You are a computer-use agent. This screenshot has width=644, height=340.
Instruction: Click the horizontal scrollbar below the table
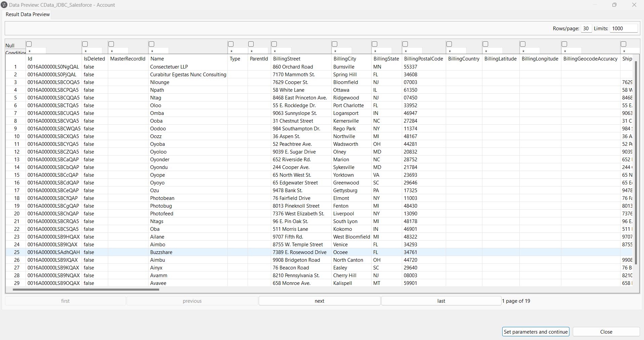tap(86, 289)
